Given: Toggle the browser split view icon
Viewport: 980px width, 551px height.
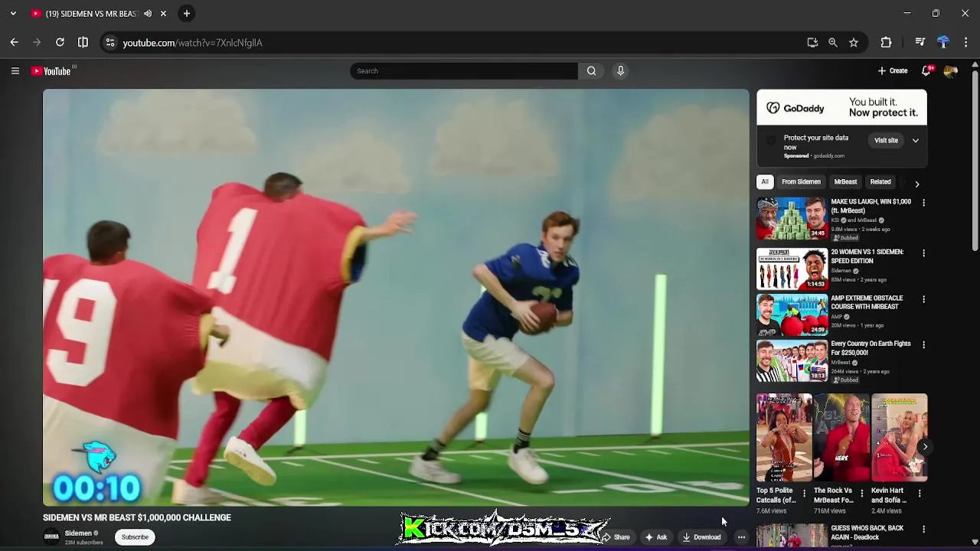Looking at the screenshot, I should coord(83,43).
